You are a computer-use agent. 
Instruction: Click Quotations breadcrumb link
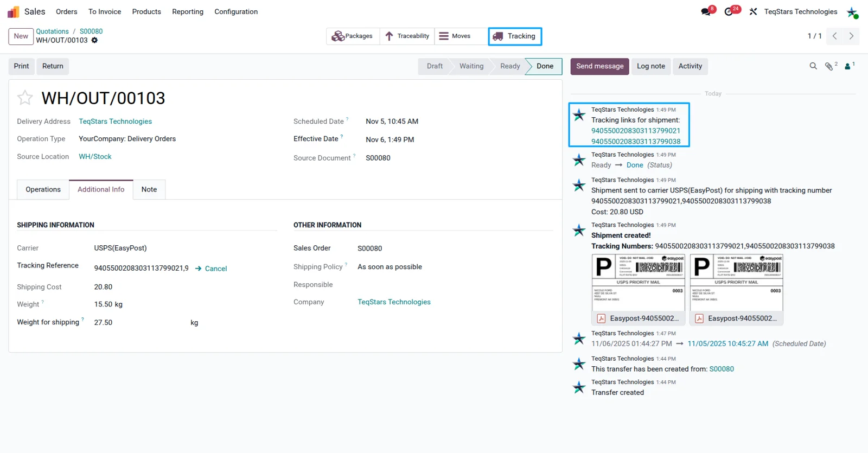[x=52, y=31]
